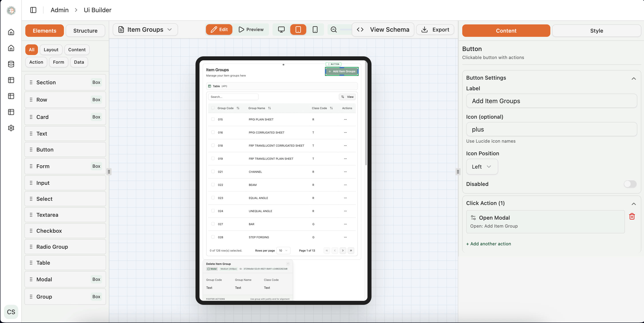Switch to the Structure tab
The width and height of the screenshot is (644, 323).
click(x=85, y=31)
